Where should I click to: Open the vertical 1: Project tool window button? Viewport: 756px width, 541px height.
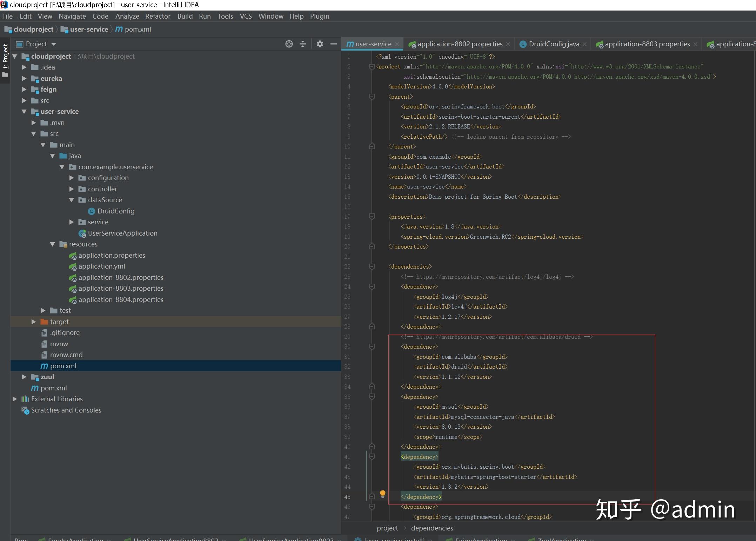[x=5, y=60]
